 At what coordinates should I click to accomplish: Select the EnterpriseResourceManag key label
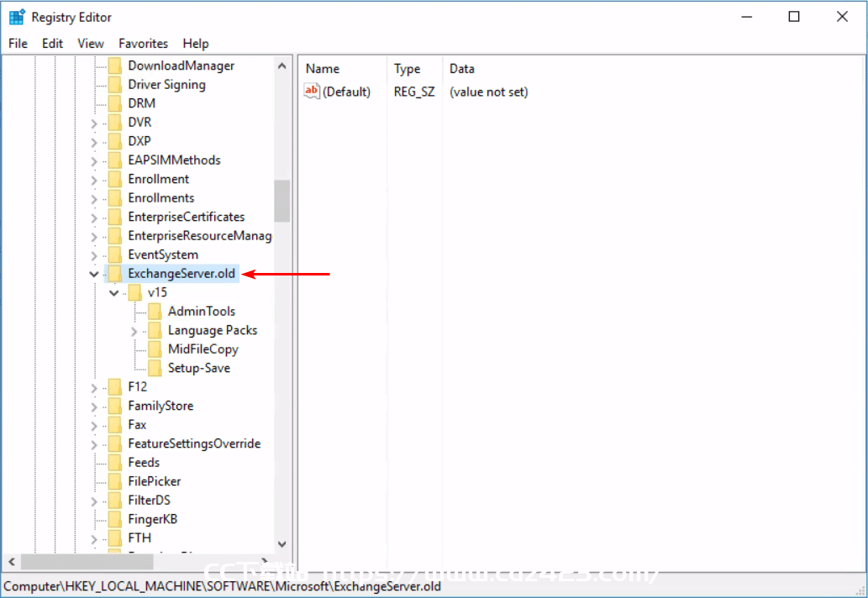click(x=200, y=236)
